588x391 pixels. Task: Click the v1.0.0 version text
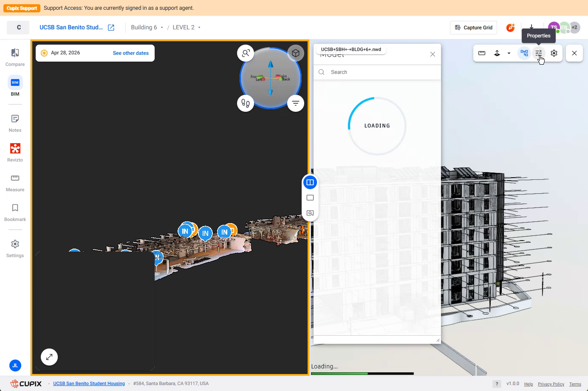click(513, 383)
